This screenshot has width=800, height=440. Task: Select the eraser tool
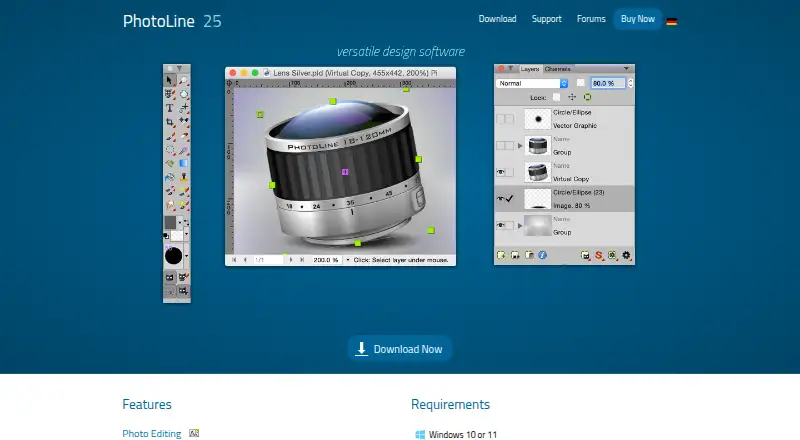pyautogui.click(x=184, y=136)
